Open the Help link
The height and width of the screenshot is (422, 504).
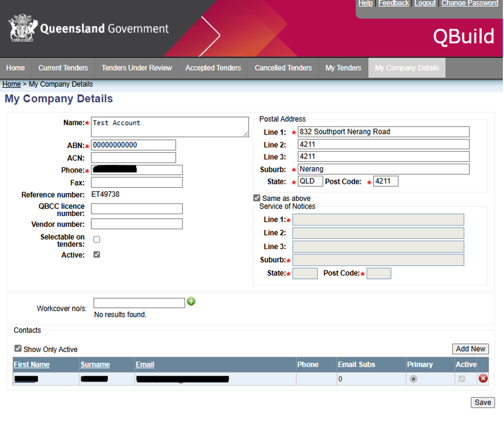366,3
